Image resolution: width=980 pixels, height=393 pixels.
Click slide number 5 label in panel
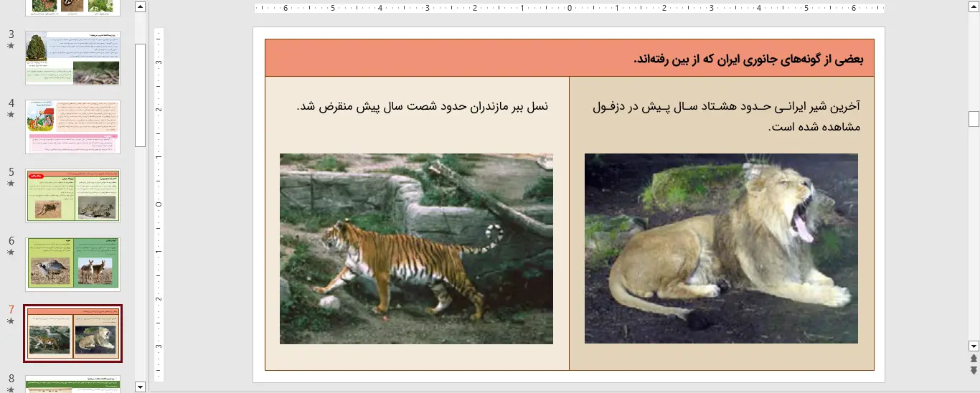11,172
